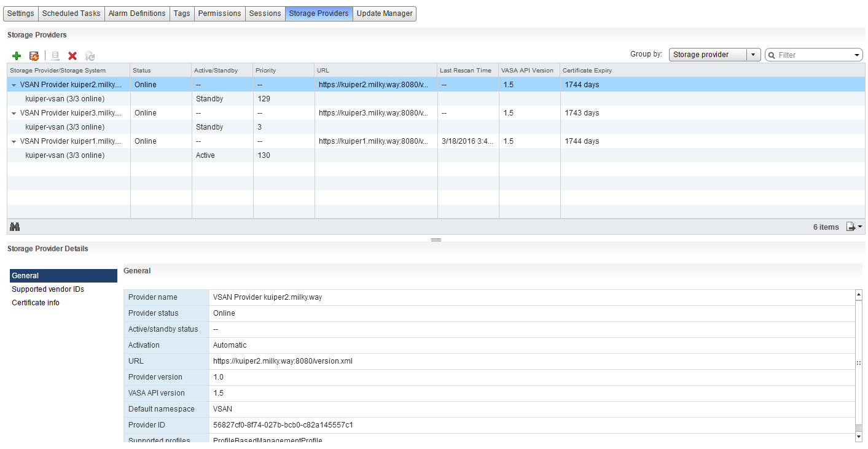Collapse the VSAN Provider kuiper1 tree row
The height and width of the screenshot is (449, 868).
(x=14, y=142)
